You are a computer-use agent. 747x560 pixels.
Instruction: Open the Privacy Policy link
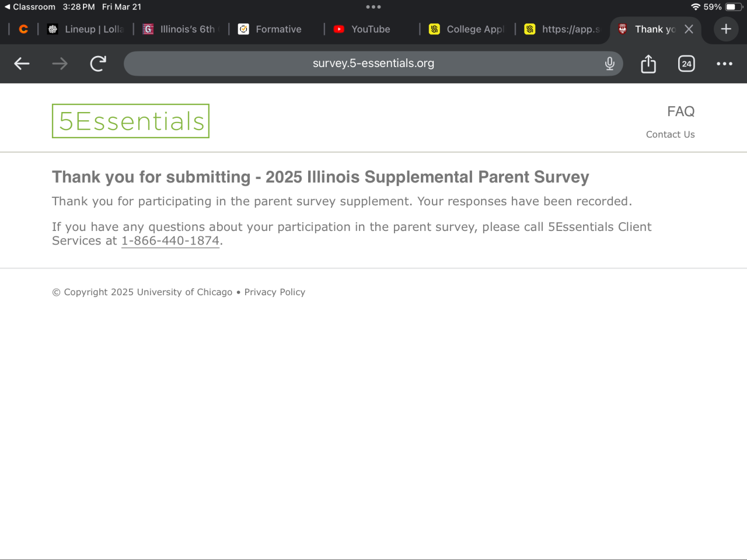click(274, 292)
